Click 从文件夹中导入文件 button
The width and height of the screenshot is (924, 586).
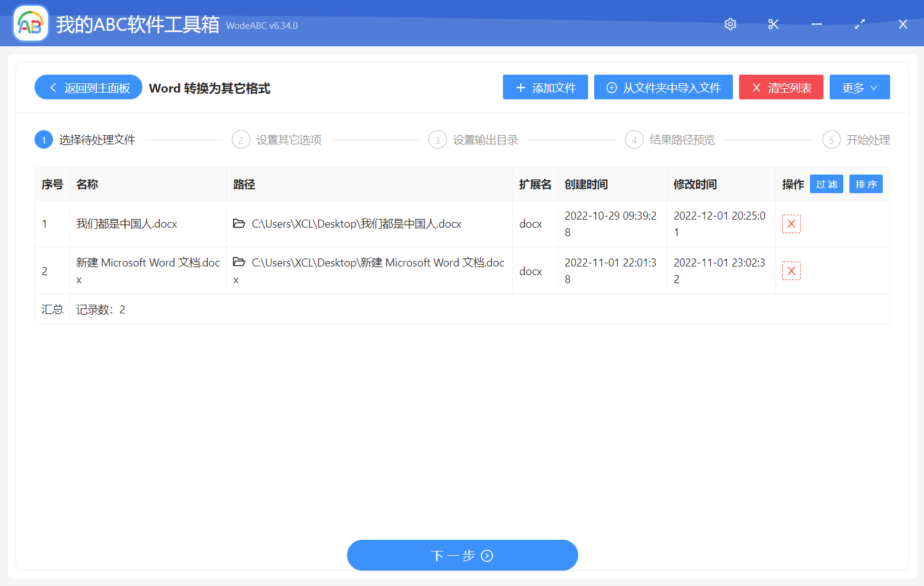pos(663,88)
